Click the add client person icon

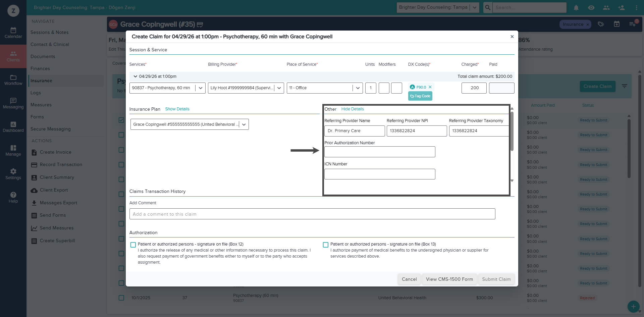point(622,7)
